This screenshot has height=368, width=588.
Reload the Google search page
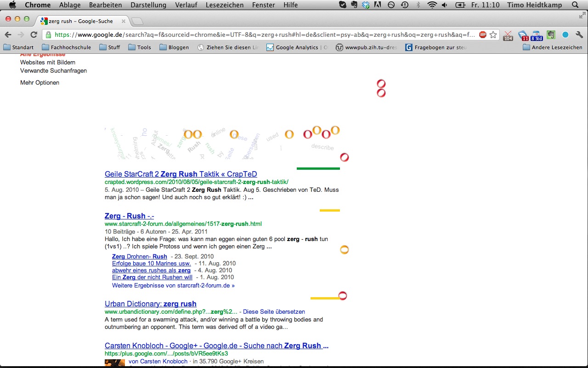coord(34,35)
